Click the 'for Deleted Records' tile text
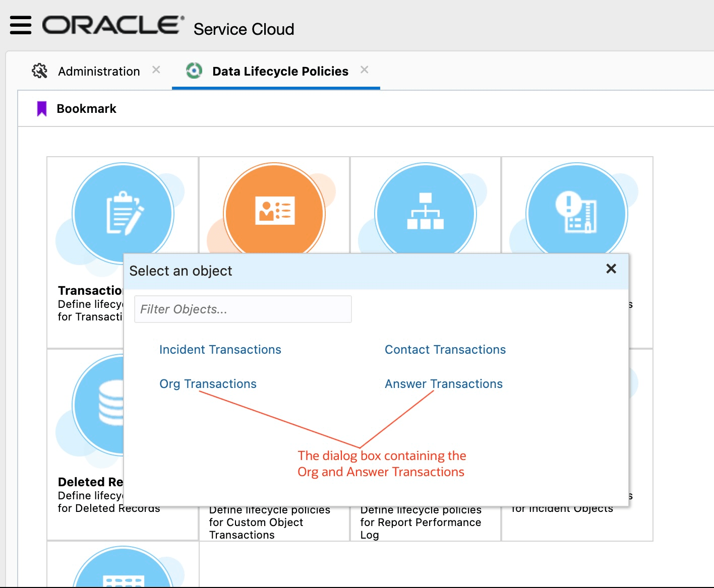Viewport: 714px width, 588px height. (x=109, y=508)
